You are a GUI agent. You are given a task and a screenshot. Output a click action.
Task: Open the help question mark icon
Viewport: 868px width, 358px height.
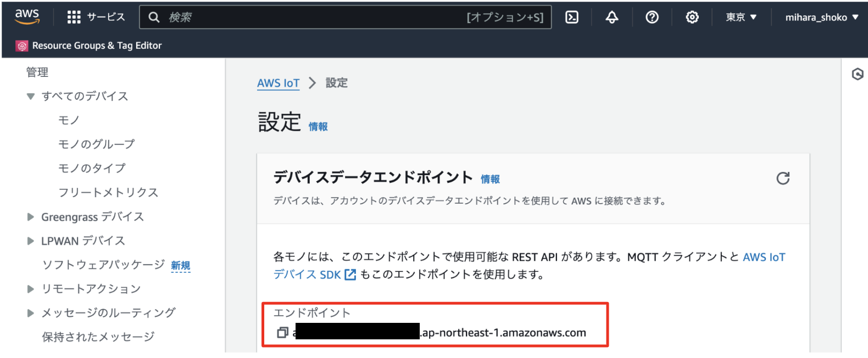652,17
